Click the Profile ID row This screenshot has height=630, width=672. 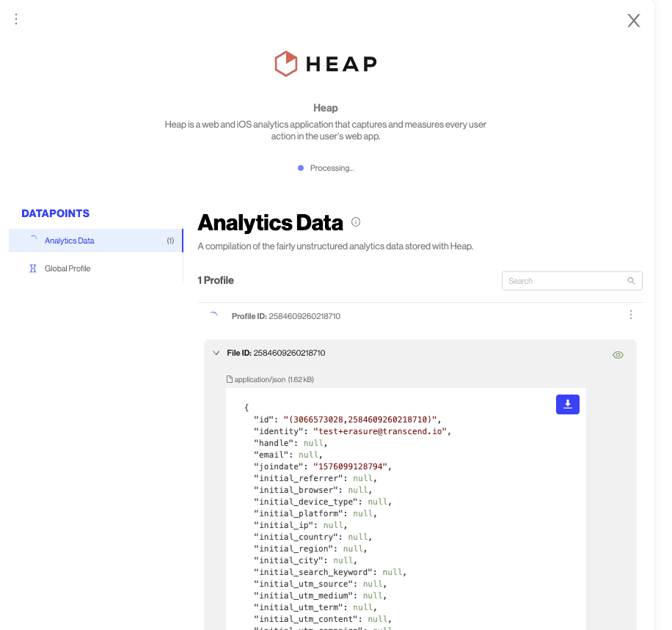click(x=286, y=316)
